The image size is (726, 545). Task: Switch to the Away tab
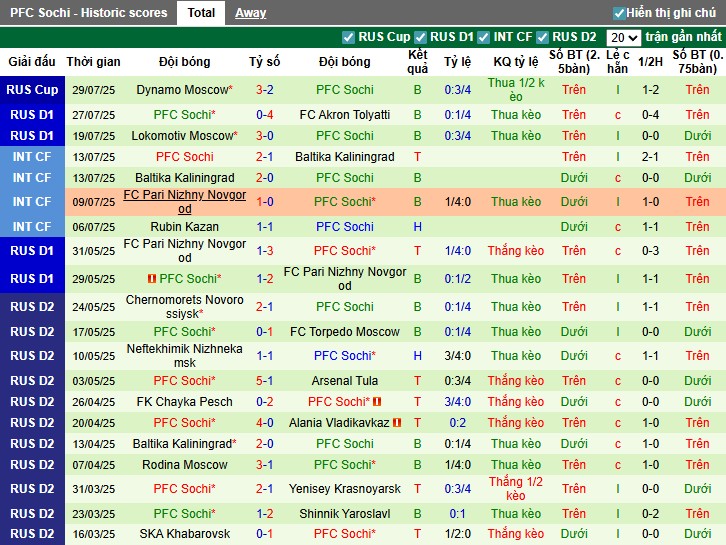(x=250, y=13)
